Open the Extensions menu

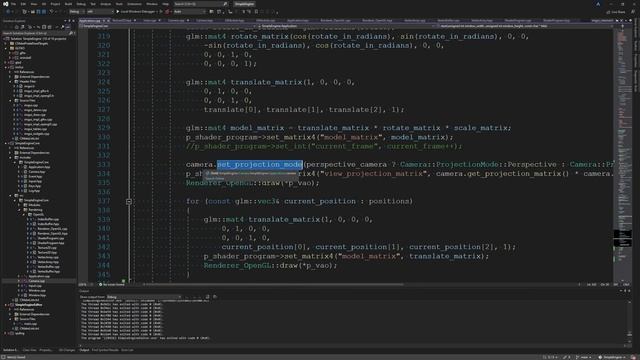pyautogui.click(x=135, y=4)
